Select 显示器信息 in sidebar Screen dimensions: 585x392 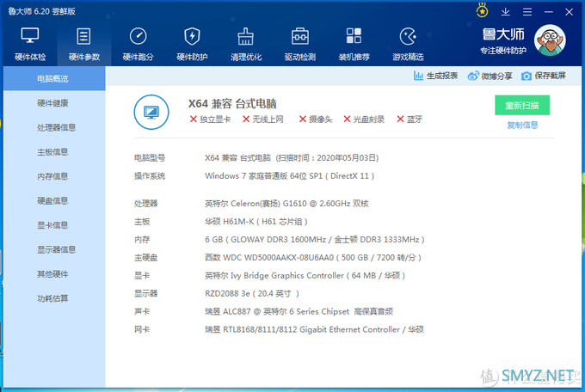point(54,249)
